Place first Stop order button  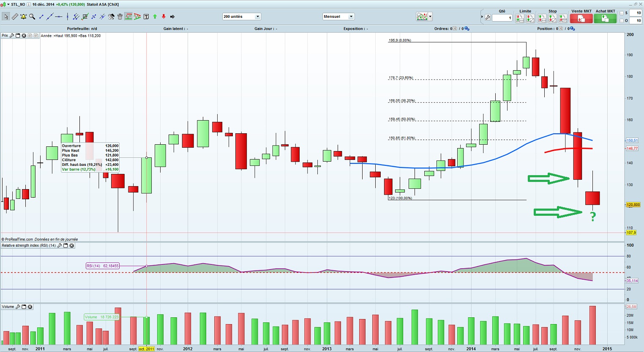542,18
